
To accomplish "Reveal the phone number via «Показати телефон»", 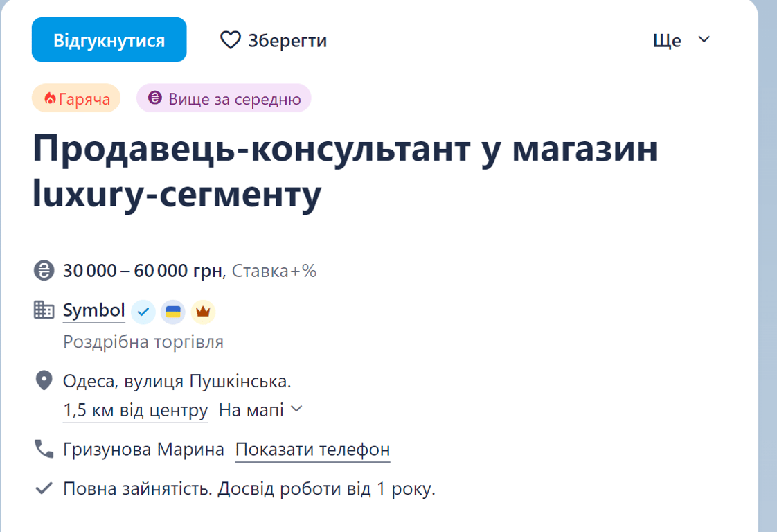I will 312,450.
